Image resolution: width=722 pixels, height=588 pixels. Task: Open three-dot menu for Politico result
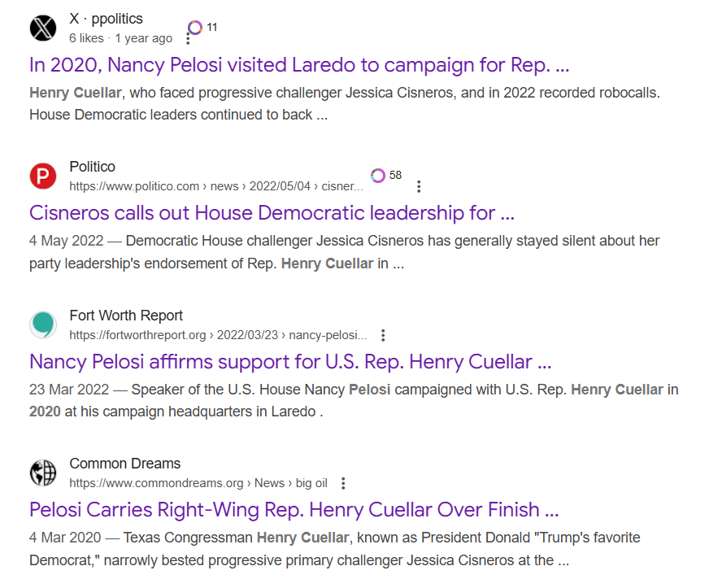[419, 186]
